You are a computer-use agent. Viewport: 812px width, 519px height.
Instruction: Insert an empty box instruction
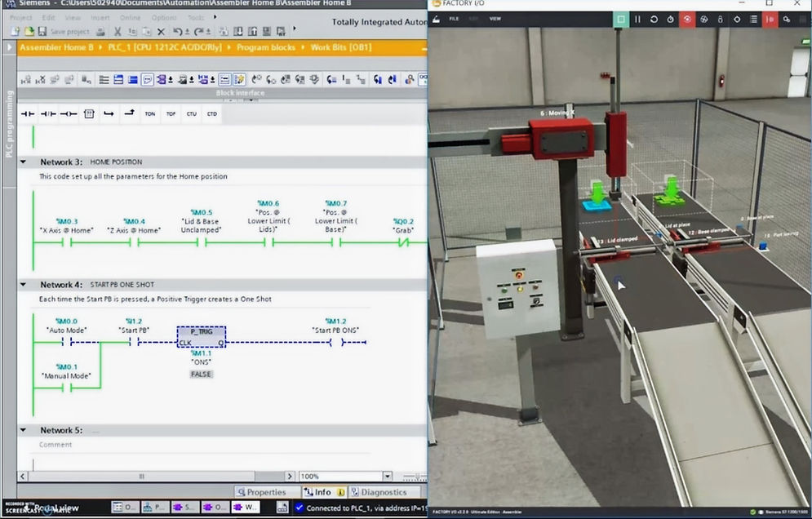pyautogui.click(x=89, y=114)
